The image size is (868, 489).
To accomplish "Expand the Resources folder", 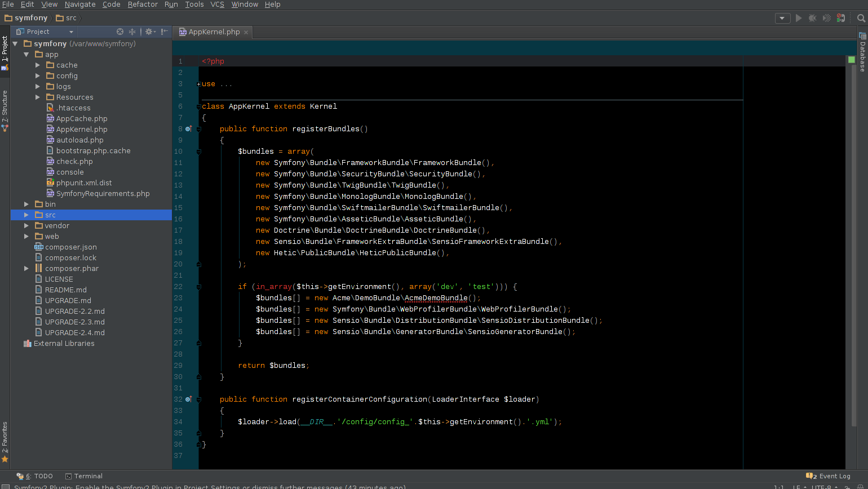I will pos(38,97).
